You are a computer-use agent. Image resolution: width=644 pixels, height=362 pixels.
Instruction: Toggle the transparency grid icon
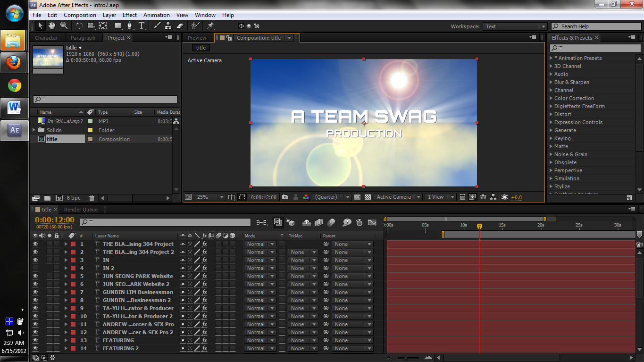coord(368,197)
